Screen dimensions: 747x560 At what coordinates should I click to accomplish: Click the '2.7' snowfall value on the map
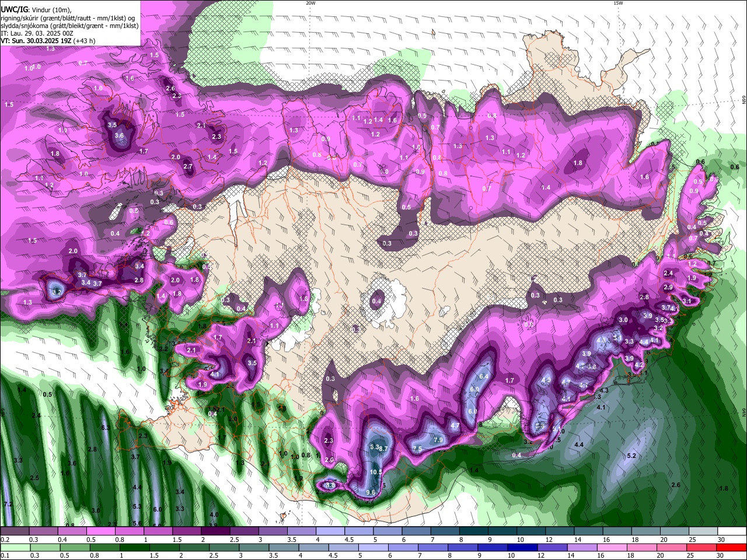(188, 167)
